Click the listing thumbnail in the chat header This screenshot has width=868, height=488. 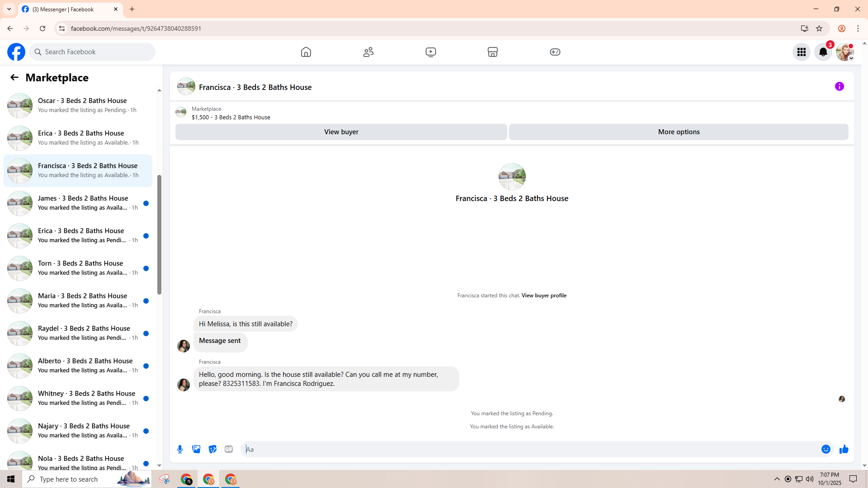(x=186, y=86)
